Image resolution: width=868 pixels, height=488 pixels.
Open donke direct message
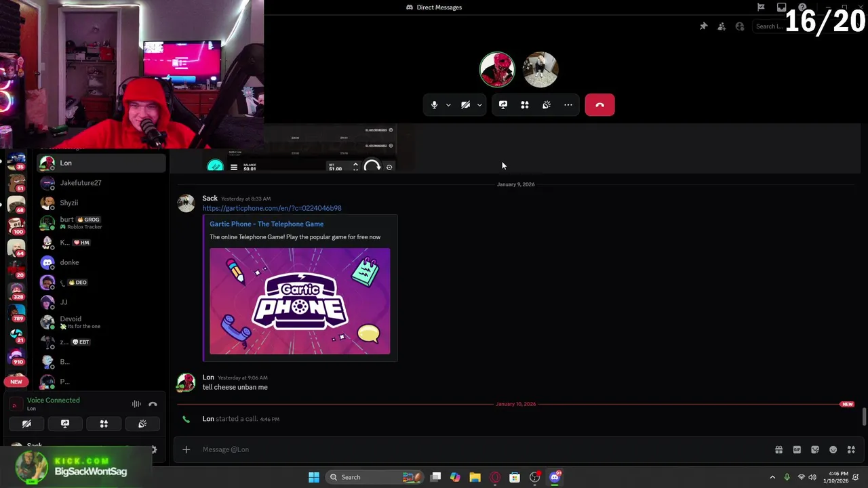point(101,262)
